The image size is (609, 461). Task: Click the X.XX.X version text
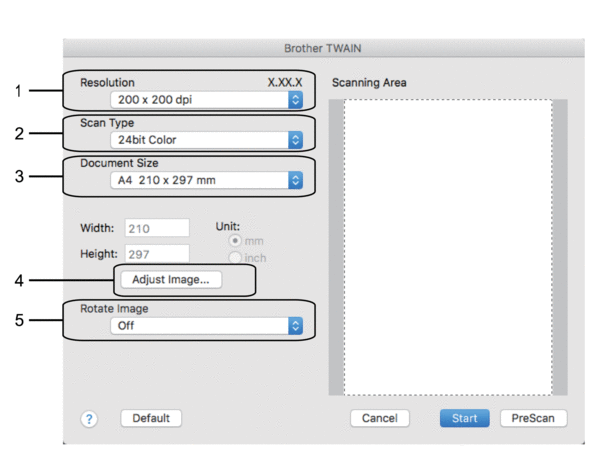click(285, 82)
